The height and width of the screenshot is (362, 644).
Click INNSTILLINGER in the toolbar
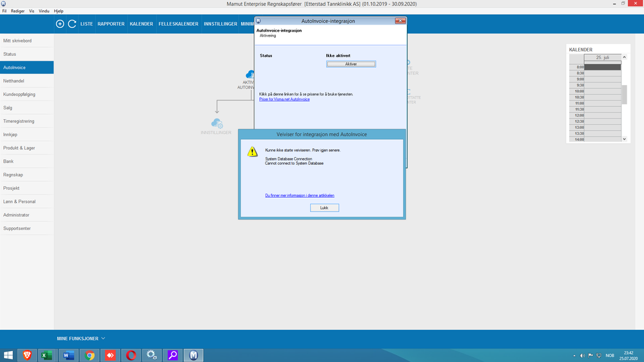click(x=220, y=24)
